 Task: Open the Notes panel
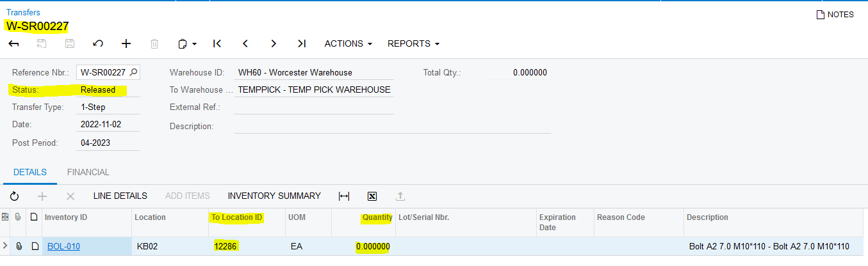[x=835, y=15]
